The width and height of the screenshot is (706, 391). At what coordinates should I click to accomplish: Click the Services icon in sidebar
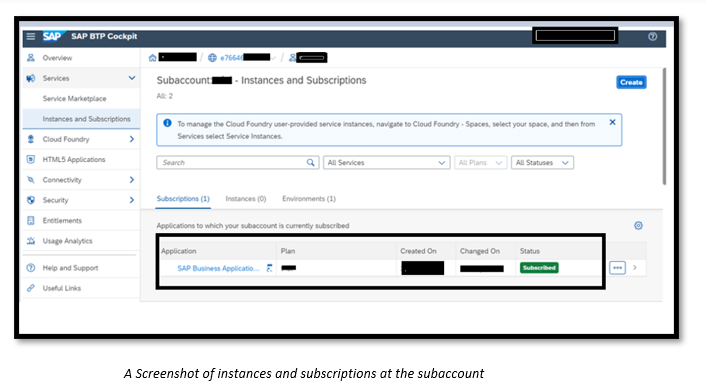point(31,78)
